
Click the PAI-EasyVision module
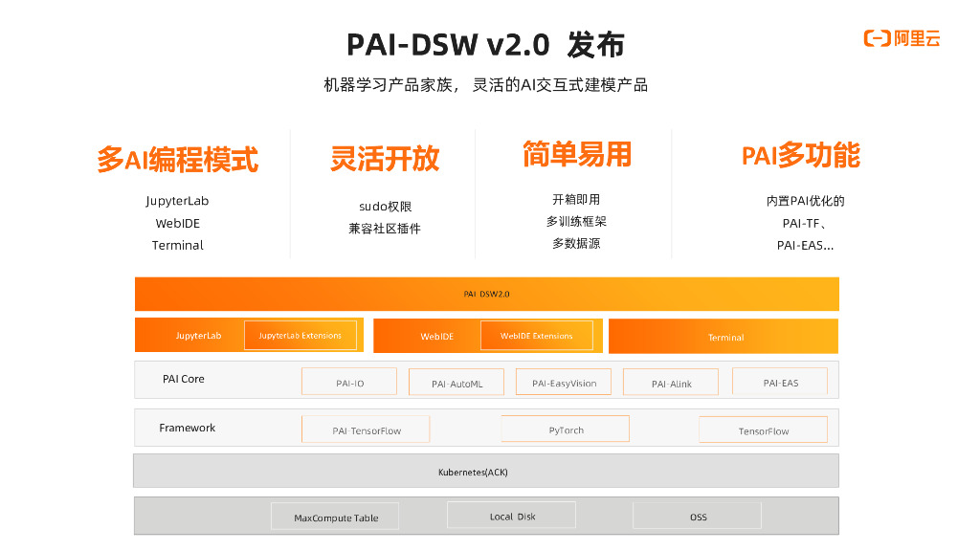tap(564, 382)
